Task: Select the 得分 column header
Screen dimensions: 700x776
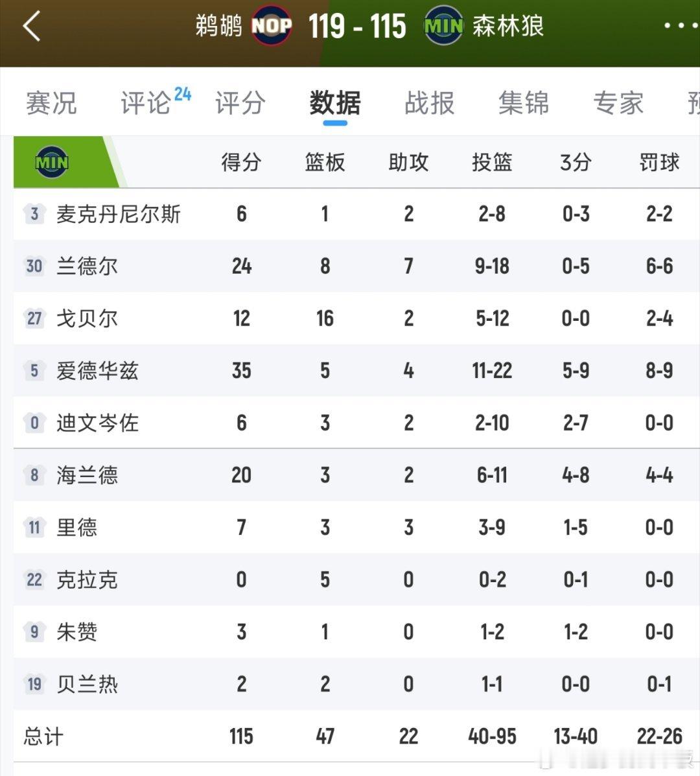Action: (x=241, y=162)
